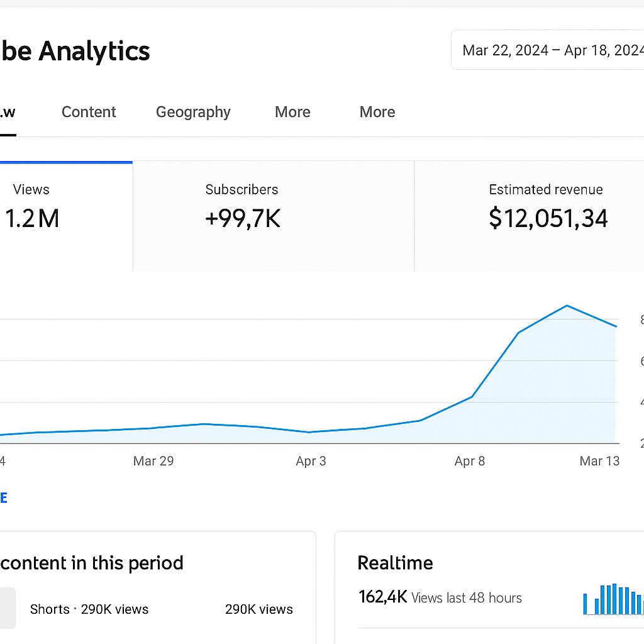Select the Subscribers metric card

coord(274,216)
